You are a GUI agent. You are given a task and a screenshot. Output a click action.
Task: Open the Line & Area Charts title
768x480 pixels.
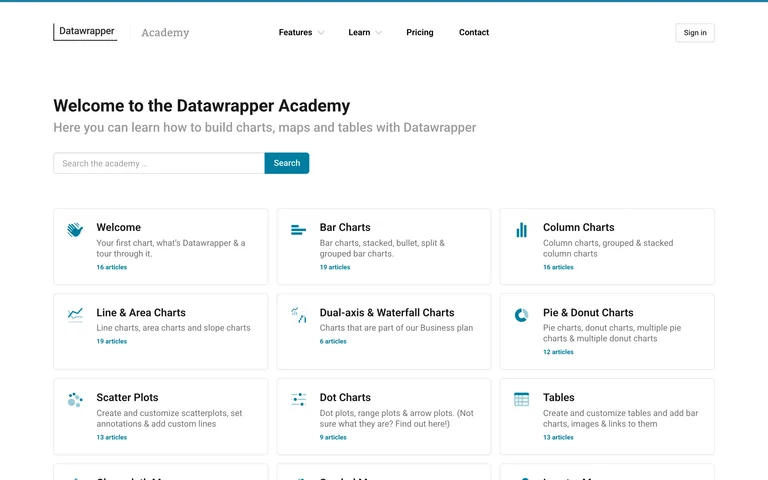point(141,312)
